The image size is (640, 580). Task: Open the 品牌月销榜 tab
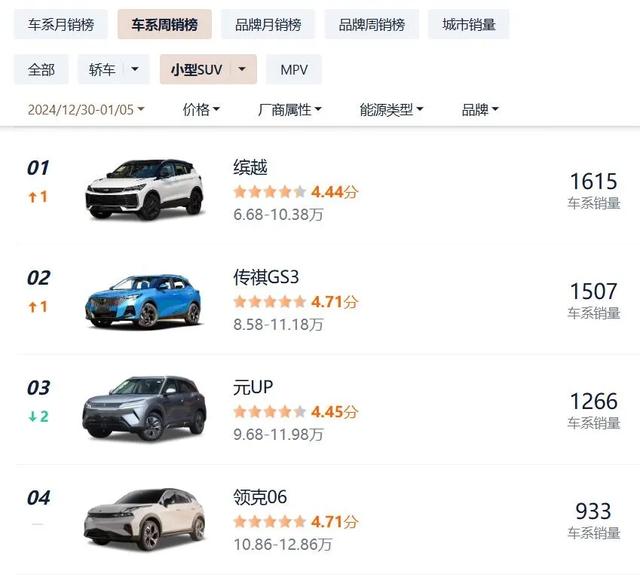pos(268,24)
